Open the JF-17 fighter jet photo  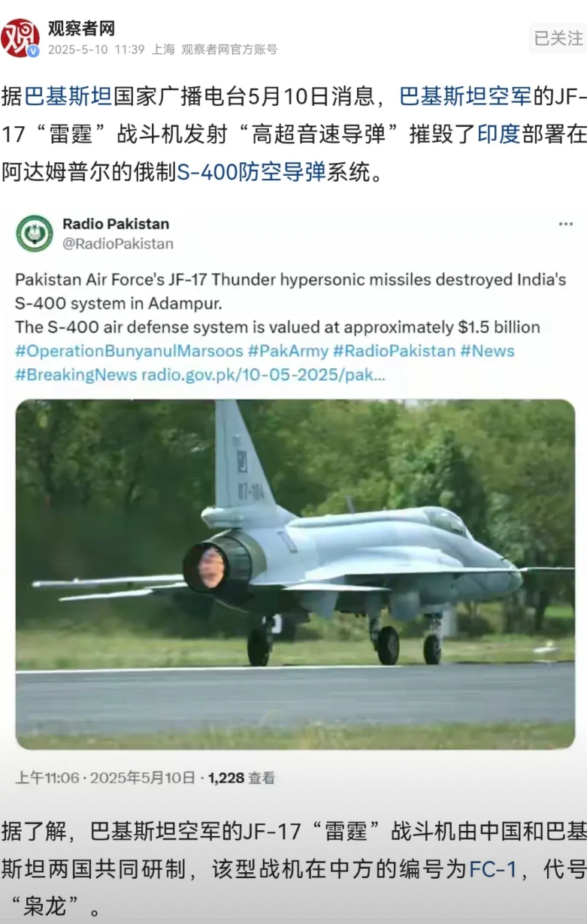pyautogui.click(x=295, y=574)
